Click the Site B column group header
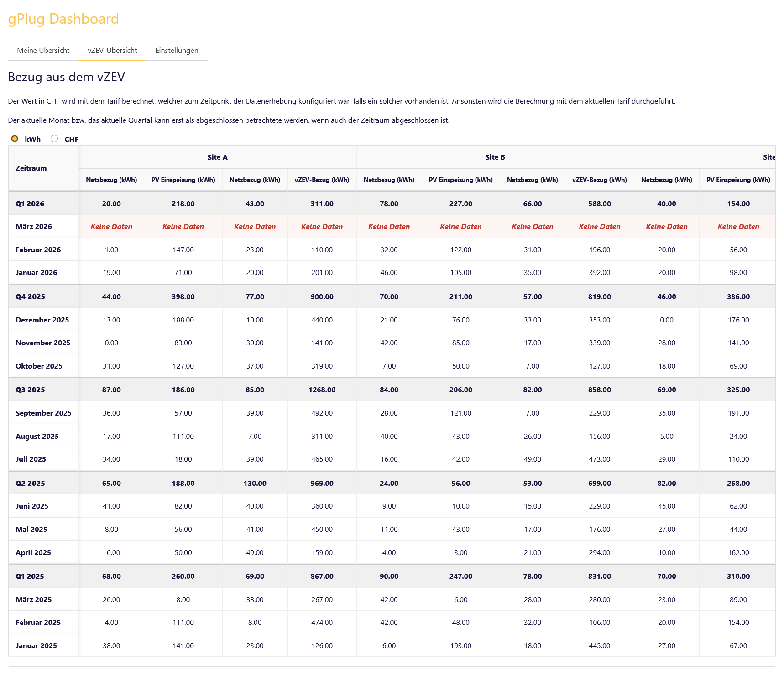The height and width of the screenshot is (676, 784). pyautogui.click(x=495, y=157)
